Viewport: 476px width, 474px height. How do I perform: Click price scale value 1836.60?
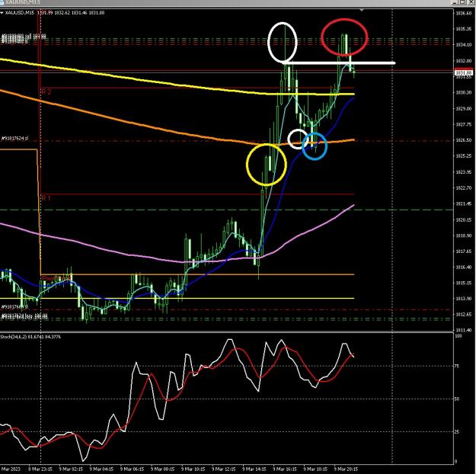tap(463, 13)
